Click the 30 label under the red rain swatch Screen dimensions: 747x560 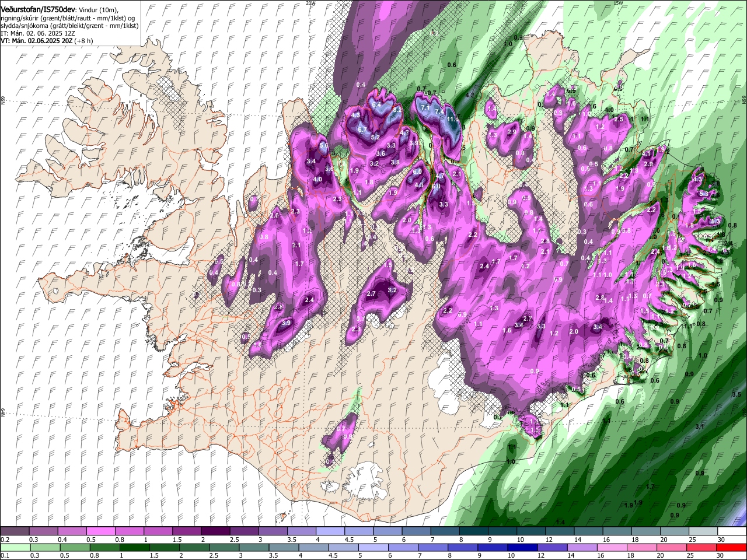click(721, 556)
